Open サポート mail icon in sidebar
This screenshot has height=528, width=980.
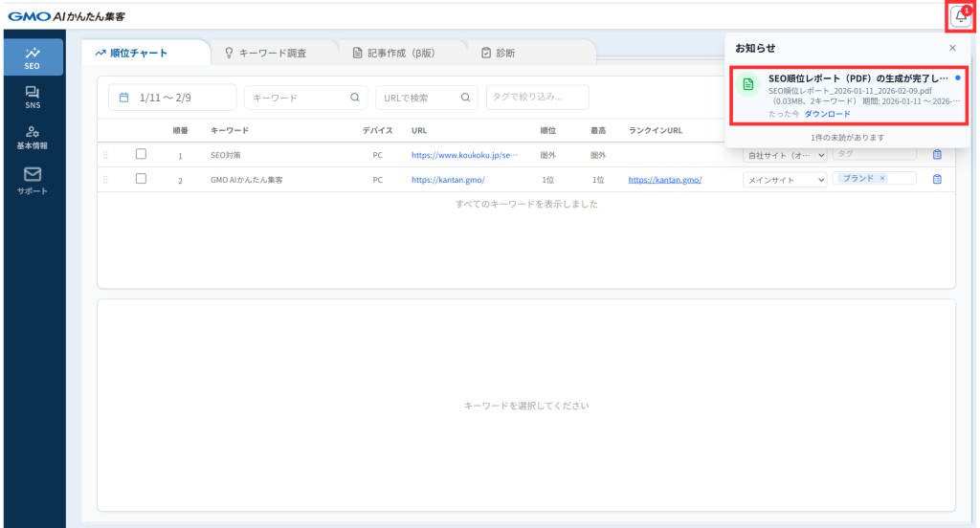(x=33, y=180)
